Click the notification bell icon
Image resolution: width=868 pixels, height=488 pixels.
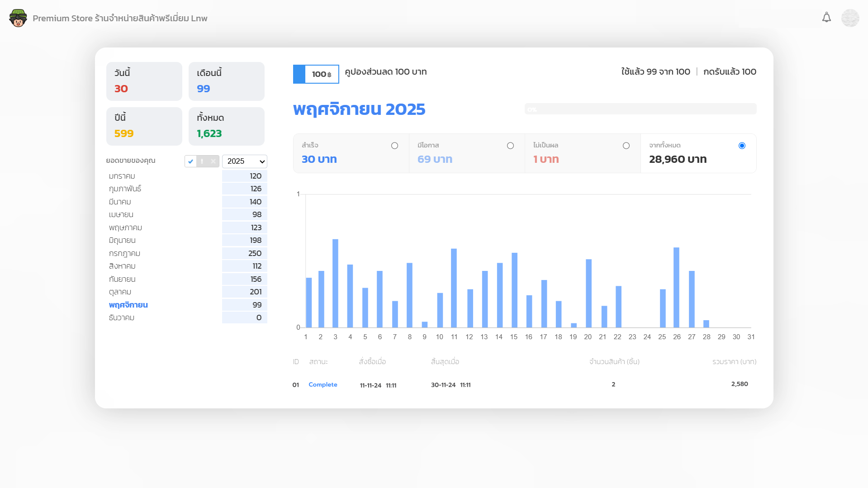click(826, 18)
